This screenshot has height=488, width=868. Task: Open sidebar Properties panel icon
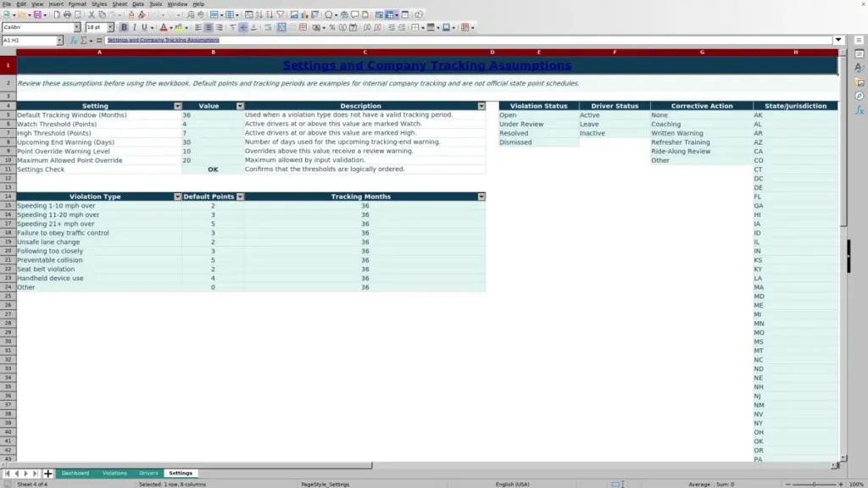860,53
